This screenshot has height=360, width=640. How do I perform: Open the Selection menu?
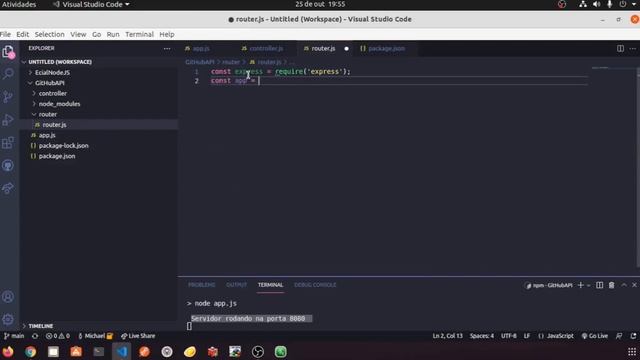pyautogui.click(x=49, y=34)
